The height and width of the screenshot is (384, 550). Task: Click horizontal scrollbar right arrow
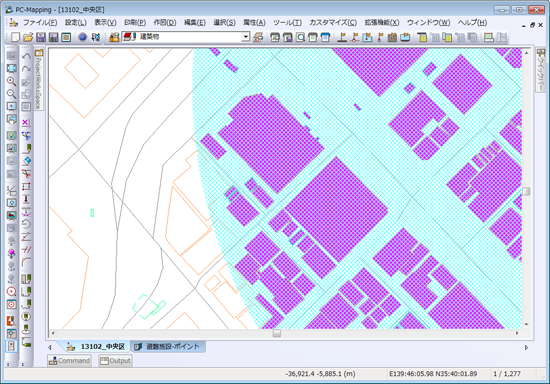(x=517, y=333)
